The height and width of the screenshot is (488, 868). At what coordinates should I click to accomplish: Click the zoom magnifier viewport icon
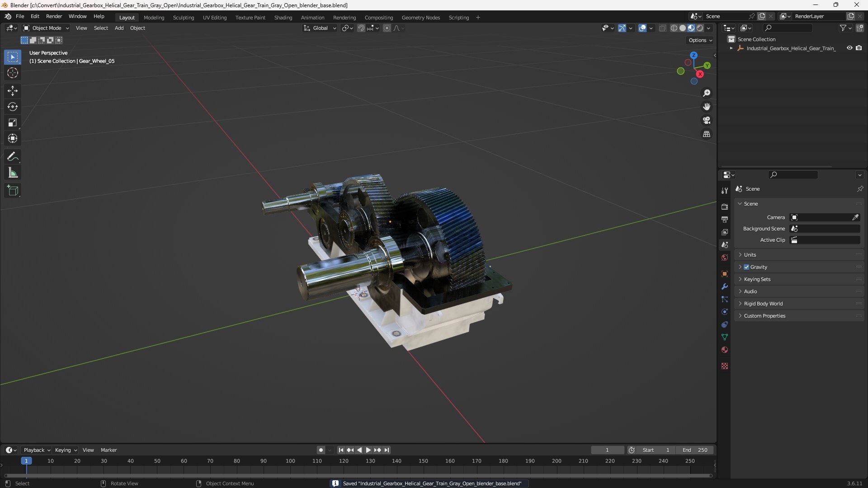click(x=707, y=93)
